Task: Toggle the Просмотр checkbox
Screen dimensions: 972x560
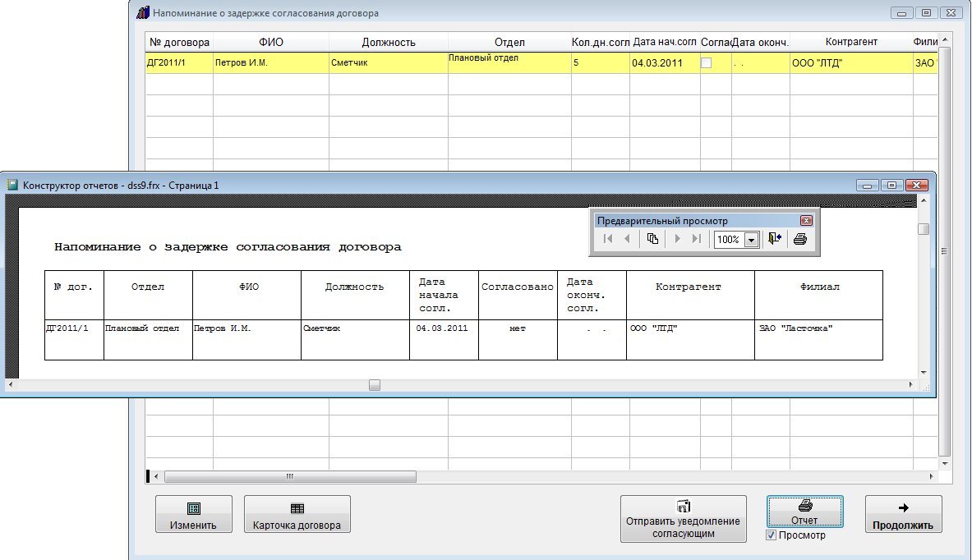Action: pyautogui.click(x=771, y=535)
